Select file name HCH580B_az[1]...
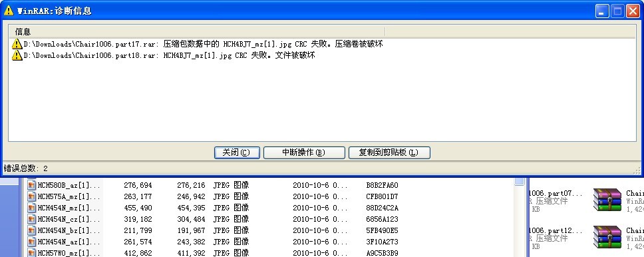The height and width of the screenshot is (257, 644). [69, 185]
